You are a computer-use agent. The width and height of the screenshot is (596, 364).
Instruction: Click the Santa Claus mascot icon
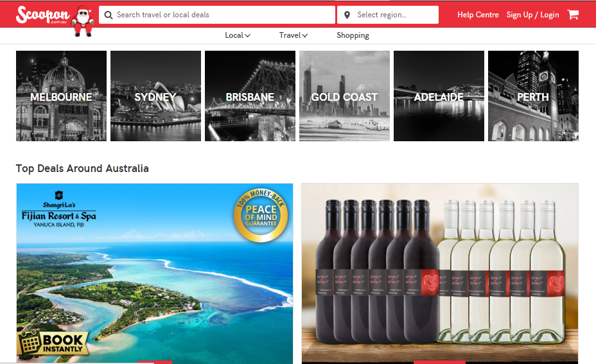(83, 21)
